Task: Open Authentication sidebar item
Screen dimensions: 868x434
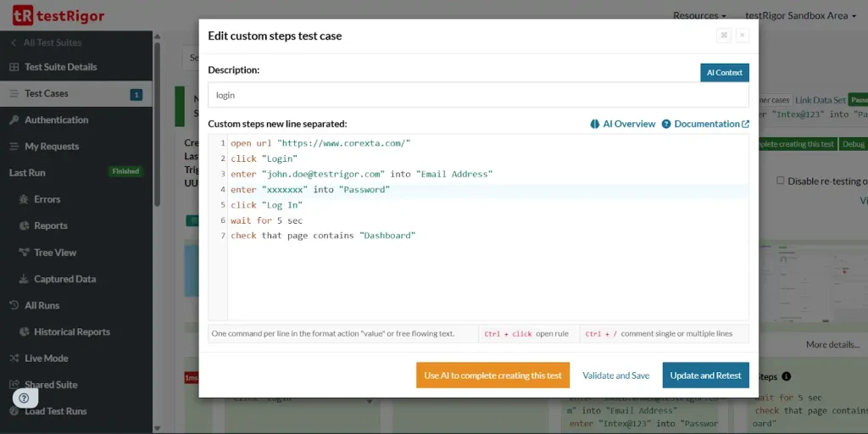Action: [56, 120]
